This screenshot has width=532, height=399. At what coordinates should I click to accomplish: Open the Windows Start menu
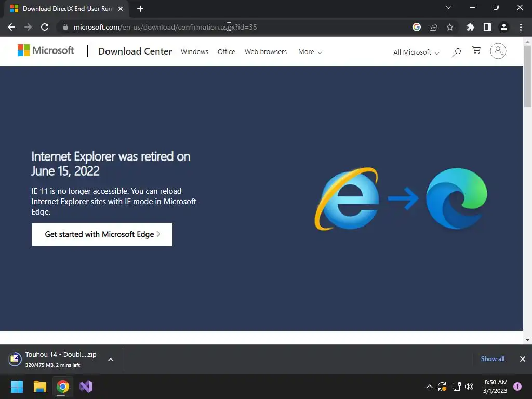(17, 387)
